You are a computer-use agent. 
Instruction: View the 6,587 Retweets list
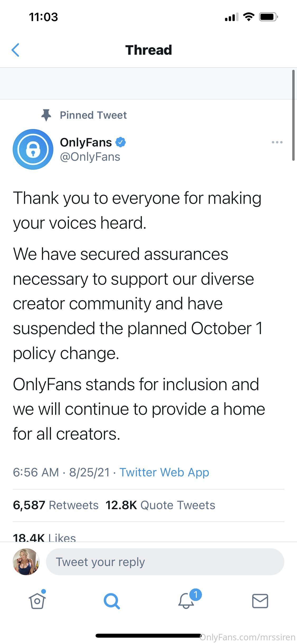coord(56,505)
